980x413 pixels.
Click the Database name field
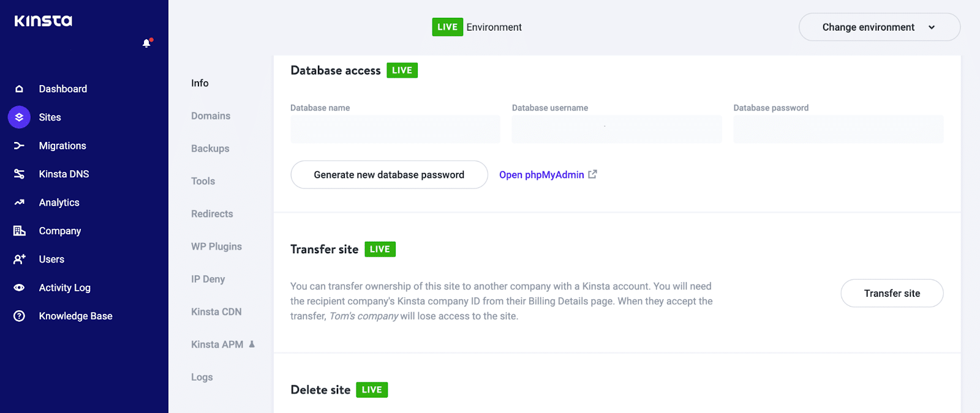tap(395, 129)
